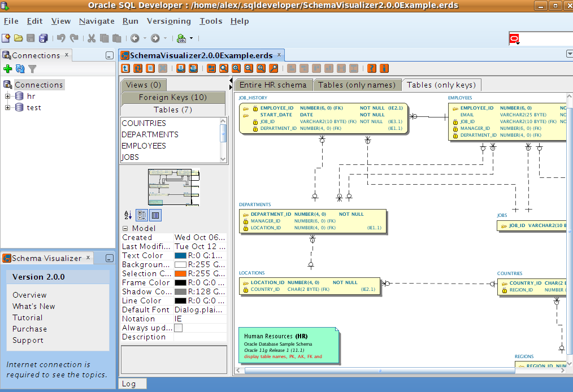Viewport: 573px width, 392px height.
Task: Open the Support link
Action: point(28,340)
